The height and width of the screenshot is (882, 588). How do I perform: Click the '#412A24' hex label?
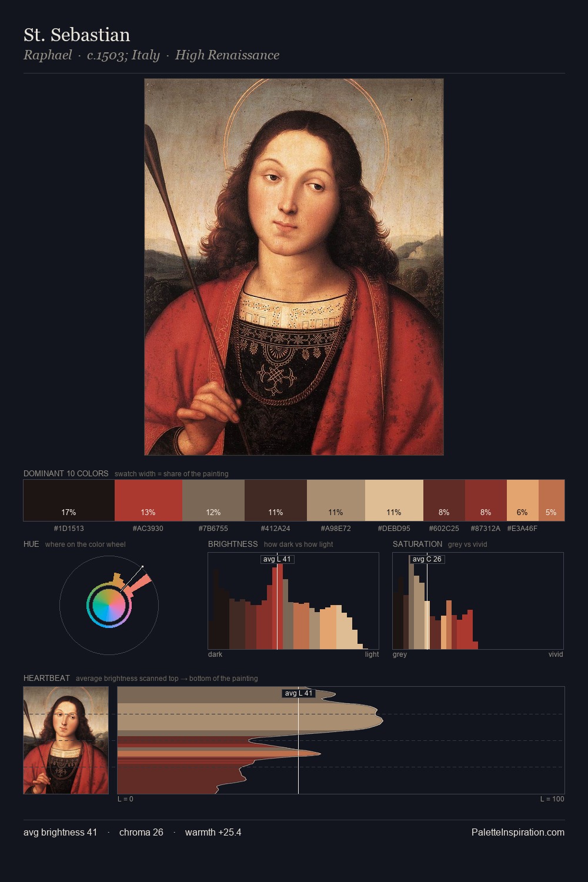click(x=275, y=528)
